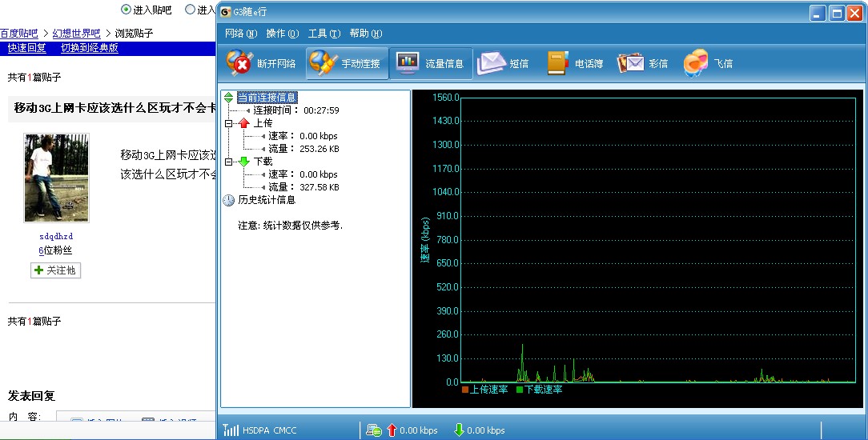
Task: Click the orange 上传速率 legend swatch
Action: pyautogui.click(x=465, y=390)
